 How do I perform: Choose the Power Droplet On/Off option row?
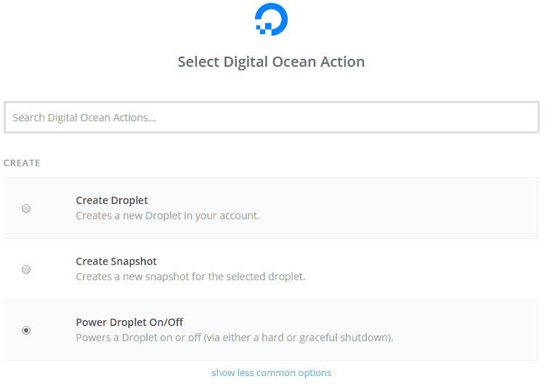[272, 330]
